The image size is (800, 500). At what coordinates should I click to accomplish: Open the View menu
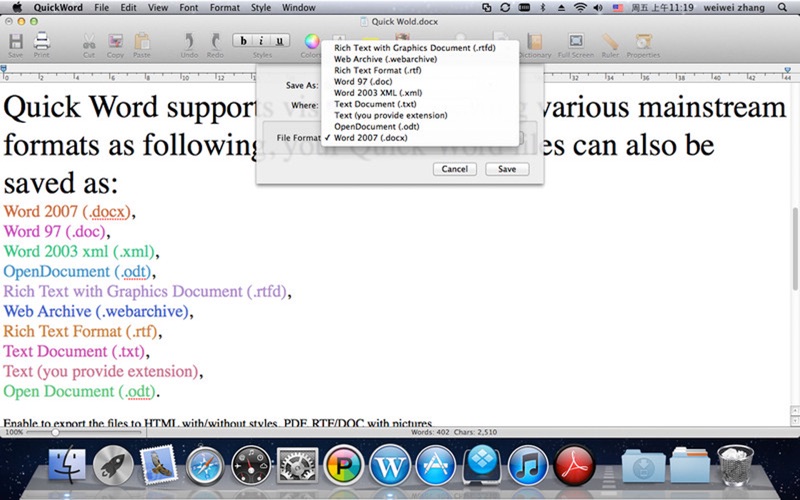158,7
